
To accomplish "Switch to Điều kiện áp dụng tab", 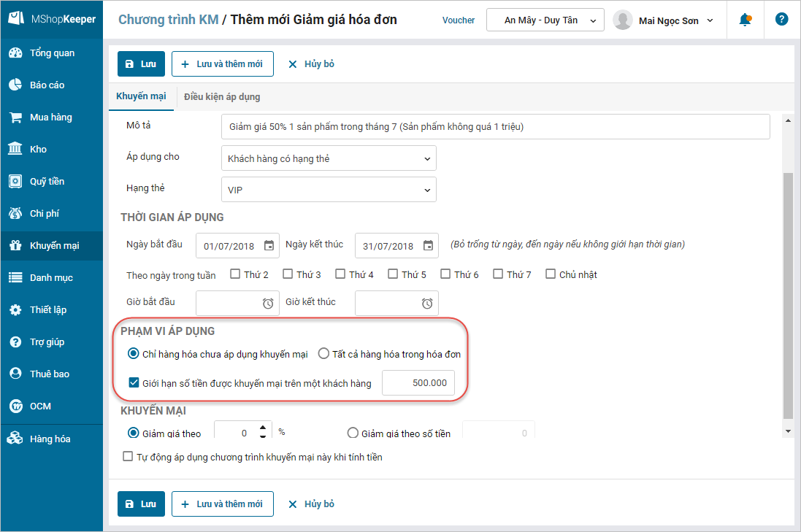I will pyautogui.click(x=222, y=96).
